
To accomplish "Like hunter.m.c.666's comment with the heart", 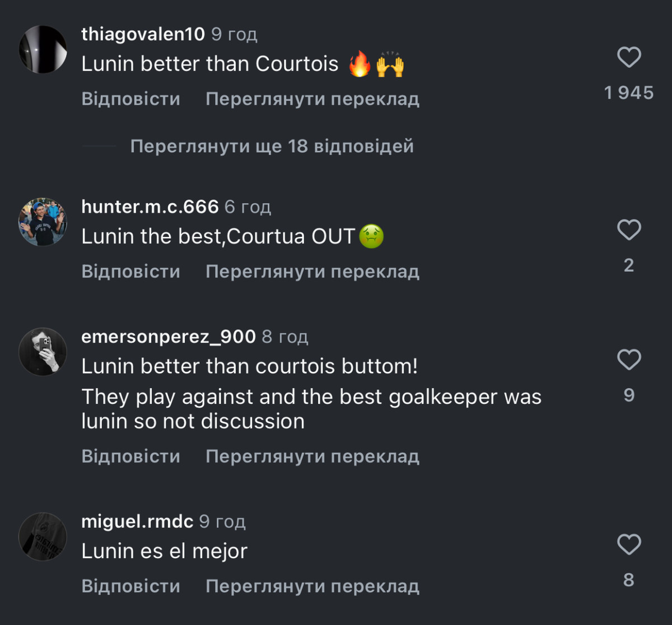I will (628, 230).
